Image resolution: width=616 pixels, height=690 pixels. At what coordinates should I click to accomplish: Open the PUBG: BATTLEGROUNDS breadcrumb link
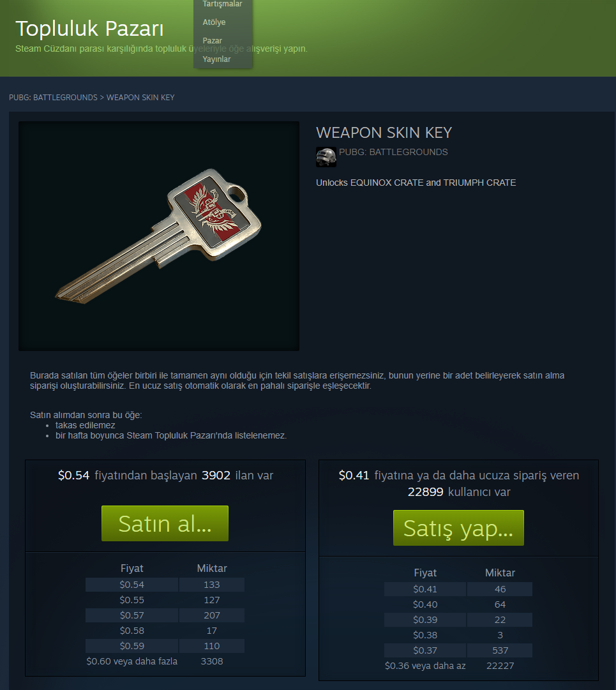point(53,97)
